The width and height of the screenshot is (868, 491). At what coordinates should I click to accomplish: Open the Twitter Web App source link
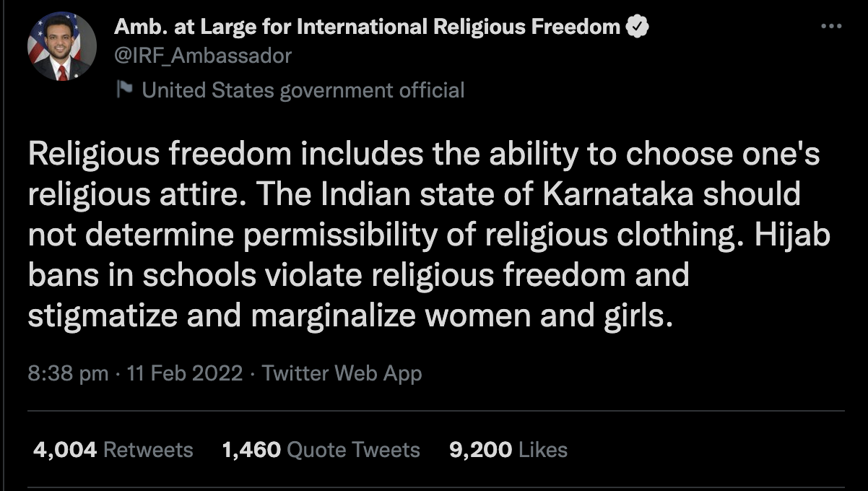pos(342,373)
